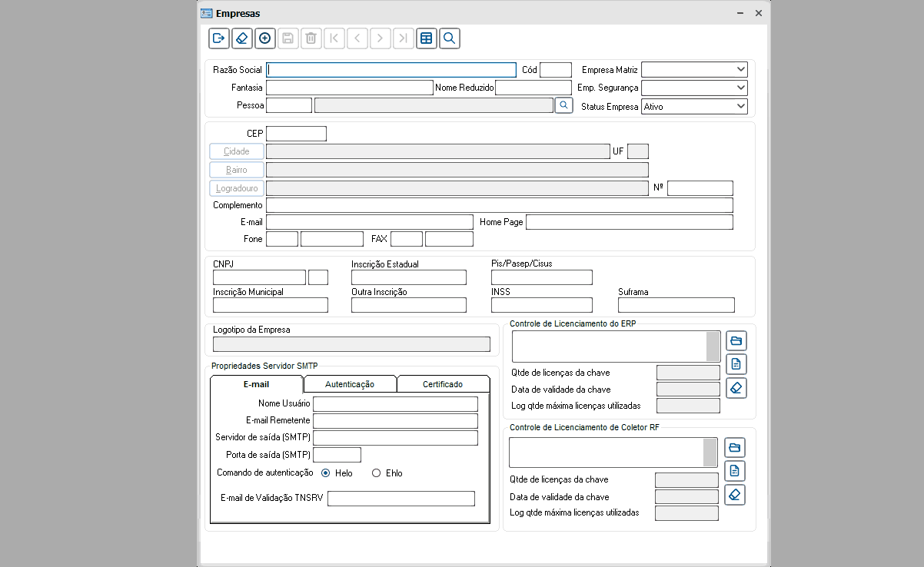This screenshot has width=924, height=567.
Task: Open the table grid view icon
Action: click(427, 38)
